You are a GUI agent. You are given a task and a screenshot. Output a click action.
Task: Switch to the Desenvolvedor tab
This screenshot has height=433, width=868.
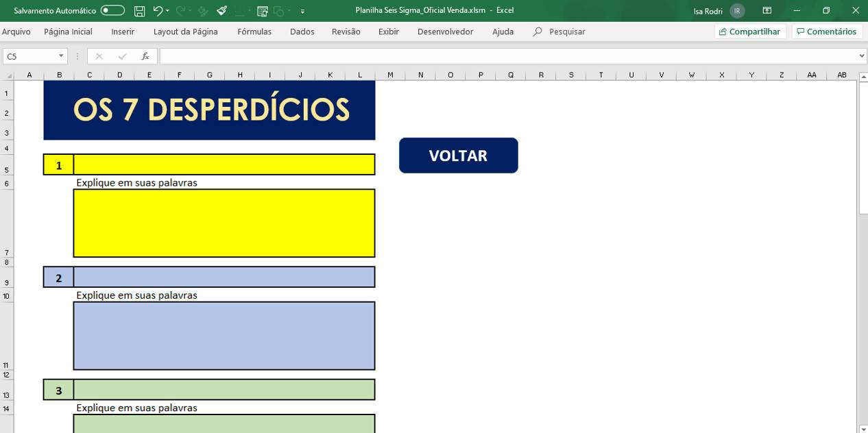(445, 32)
